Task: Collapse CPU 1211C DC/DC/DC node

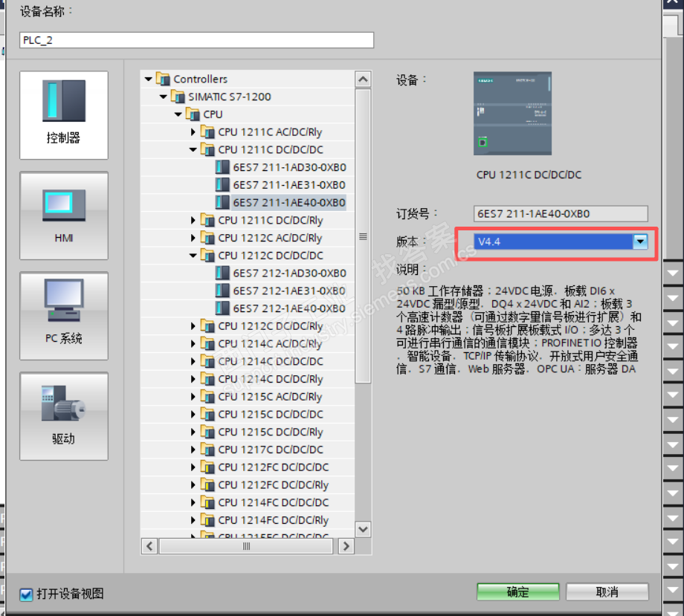Action: (193, 149)
